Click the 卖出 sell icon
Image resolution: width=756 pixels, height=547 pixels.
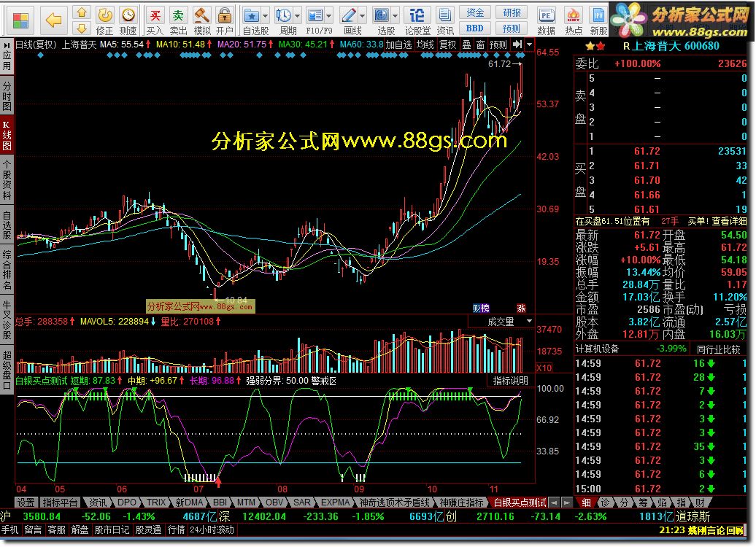[x=178, y=21]
